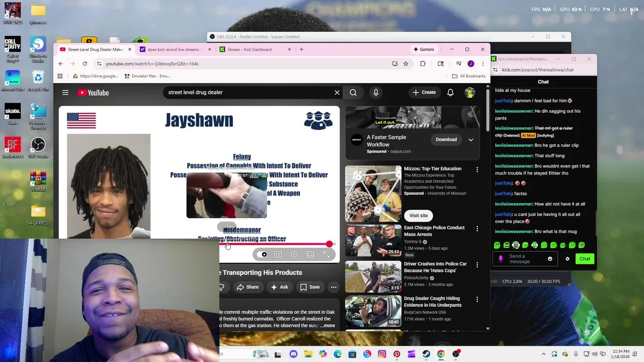Open Recycle Bin on desktop
Screen dimensions: 644x362
(x=38, y=81)
